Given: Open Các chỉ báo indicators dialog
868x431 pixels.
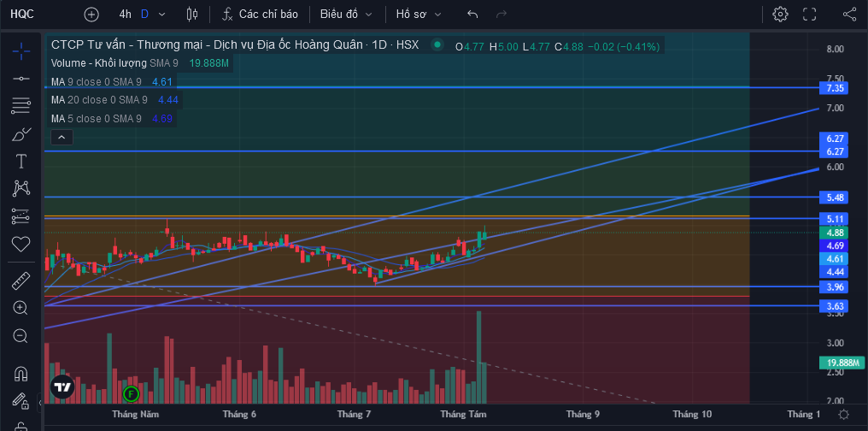Looking at the screenshot, I should pyautogui.click(x=260, y=15).
